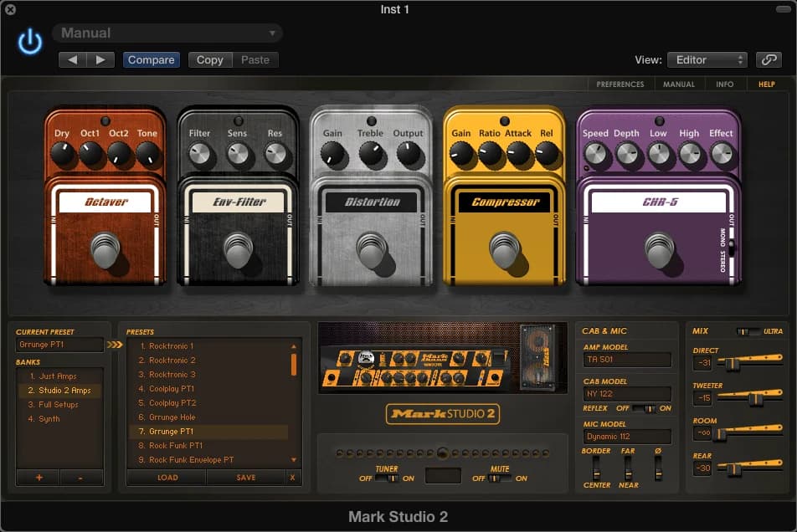Click the blue plugin power icon
Image resolution: width=797 pixels, height=532 pixels.
click(30, 42)
